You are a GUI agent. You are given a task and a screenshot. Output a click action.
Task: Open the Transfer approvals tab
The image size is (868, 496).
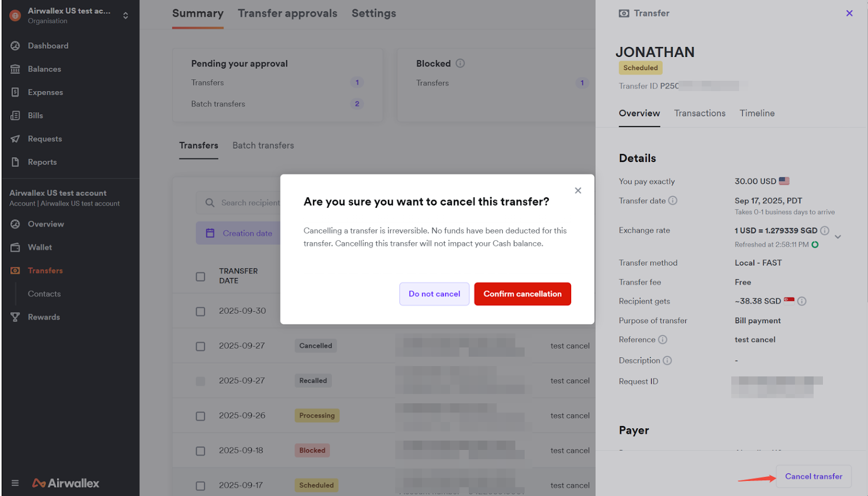tap(287, 14)
